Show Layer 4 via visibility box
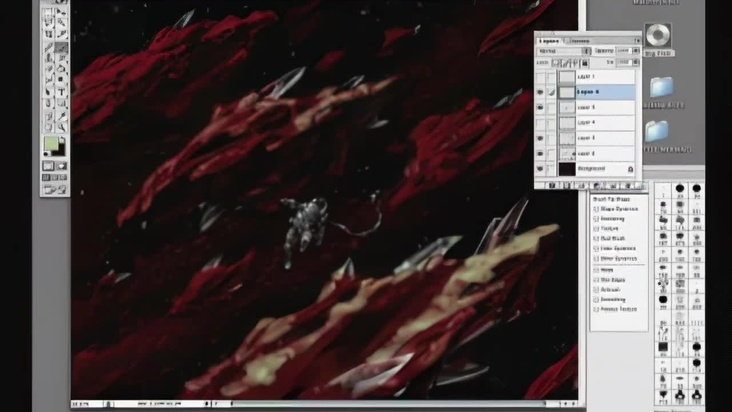Viewport: 732px width, 412px height. pos(540,123)
